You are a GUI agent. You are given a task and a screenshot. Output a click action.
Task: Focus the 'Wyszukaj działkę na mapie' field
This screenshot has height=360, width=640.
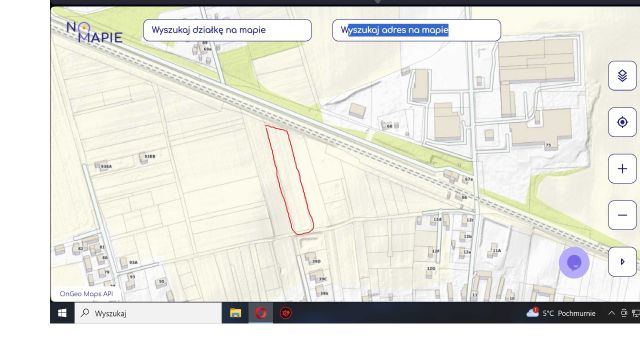(227, 30)
